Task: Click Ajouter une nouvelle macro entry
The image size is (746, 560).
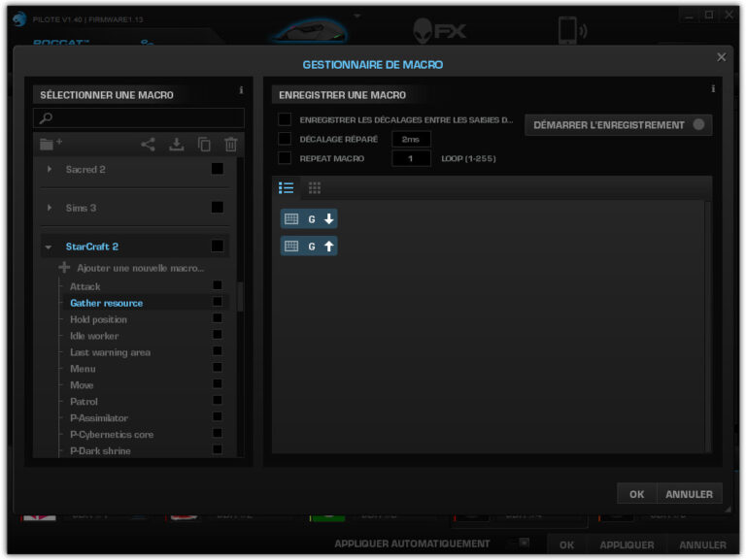Action: tap(140, 268)
